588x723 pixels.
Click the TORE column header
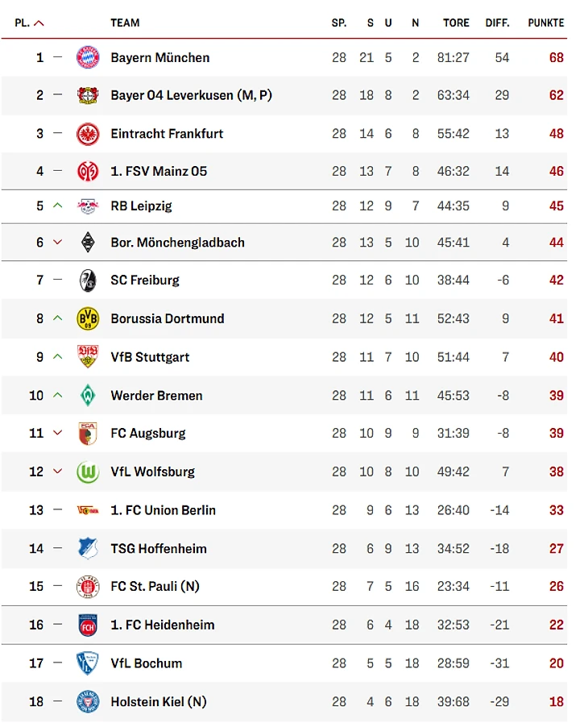click(x=456, y=23)
